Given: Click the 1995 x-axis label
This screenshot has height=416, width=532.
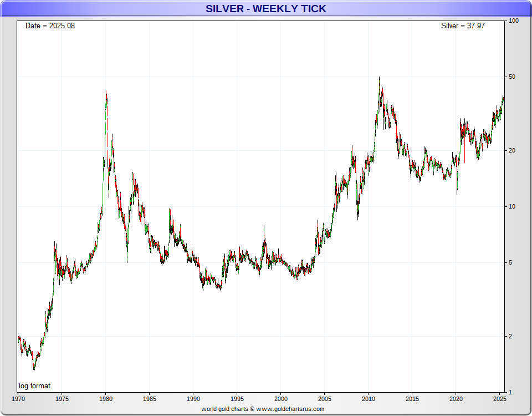Looking at the screenshot, I should tap(237, 399).
